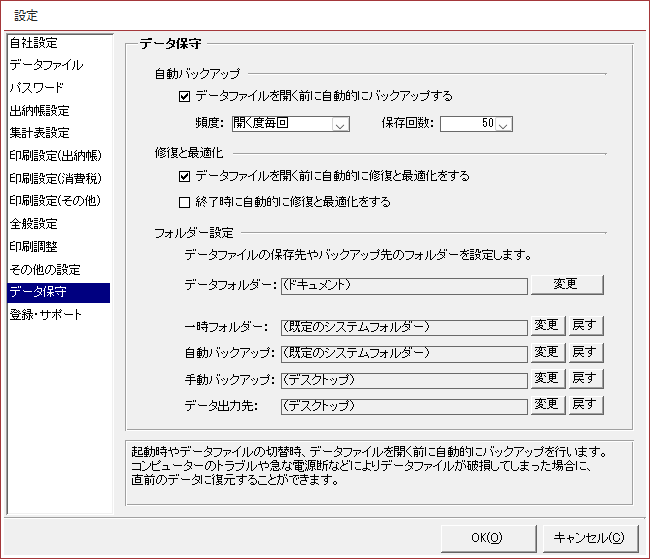650x559 pixels.
Task: Open 集計表設定 category
Action: click(x=40, y=133)
